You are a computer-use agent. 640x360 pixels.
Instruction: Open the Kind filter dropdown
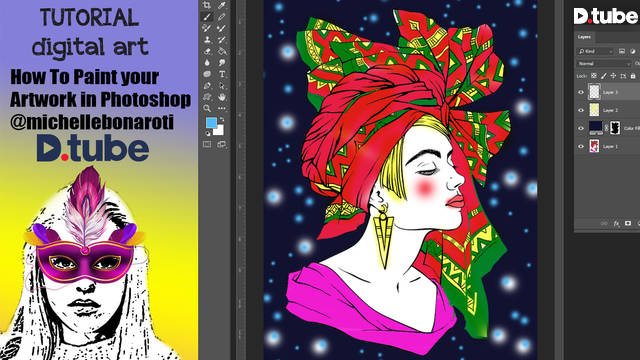(x=596, y=51)
